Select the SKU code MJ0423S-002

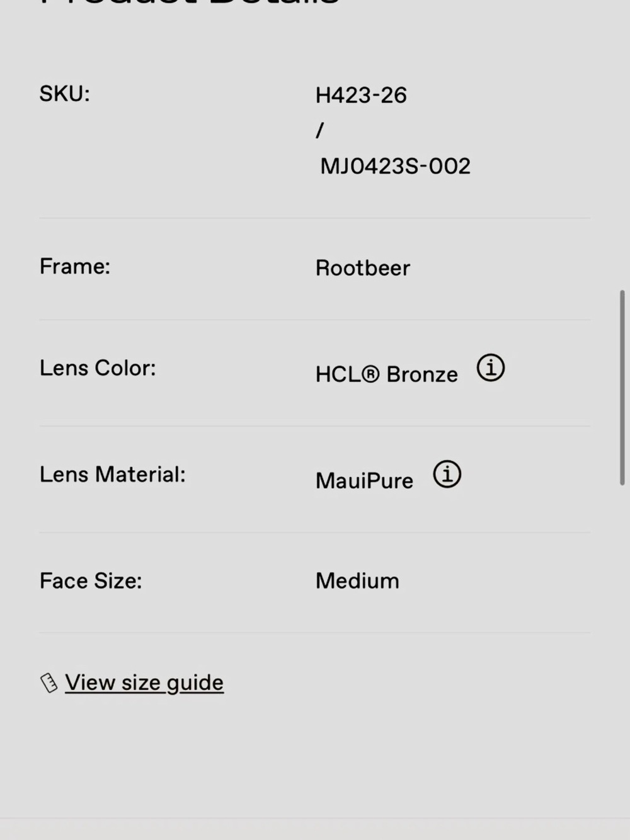395,166
